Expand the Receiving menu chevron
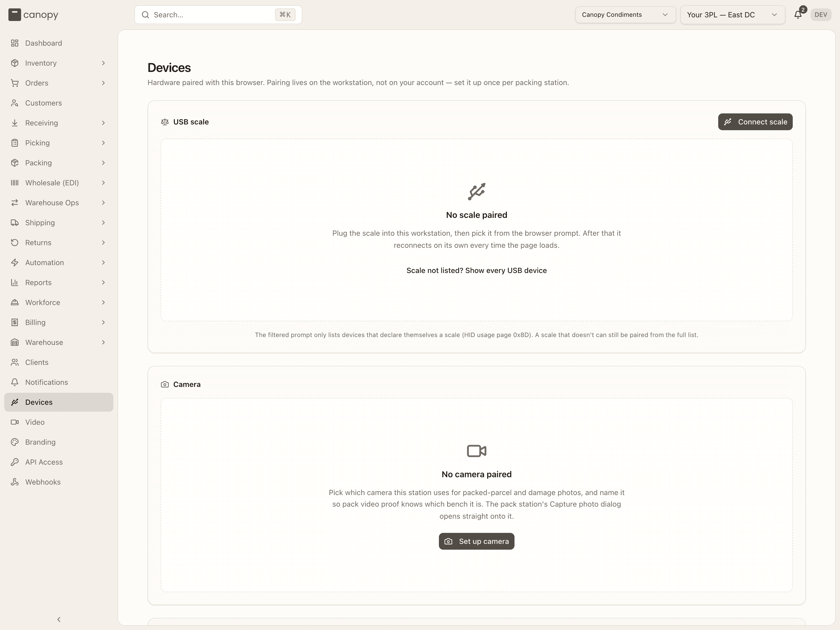The width and height of the screenshot is (840, 630). coord(103,123)
